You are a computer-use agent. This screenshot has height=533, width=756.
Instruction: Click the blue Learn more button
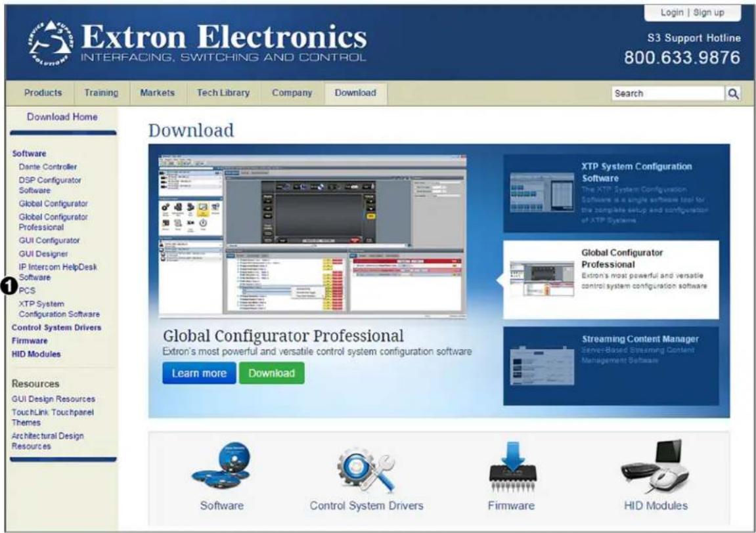pos(199,373)
